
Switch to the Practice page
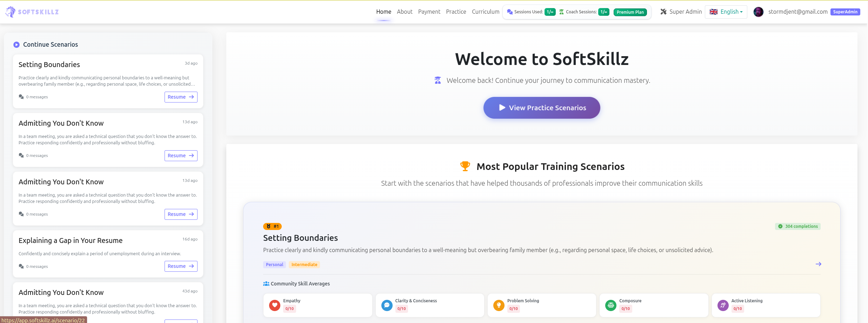pos(456,12)
